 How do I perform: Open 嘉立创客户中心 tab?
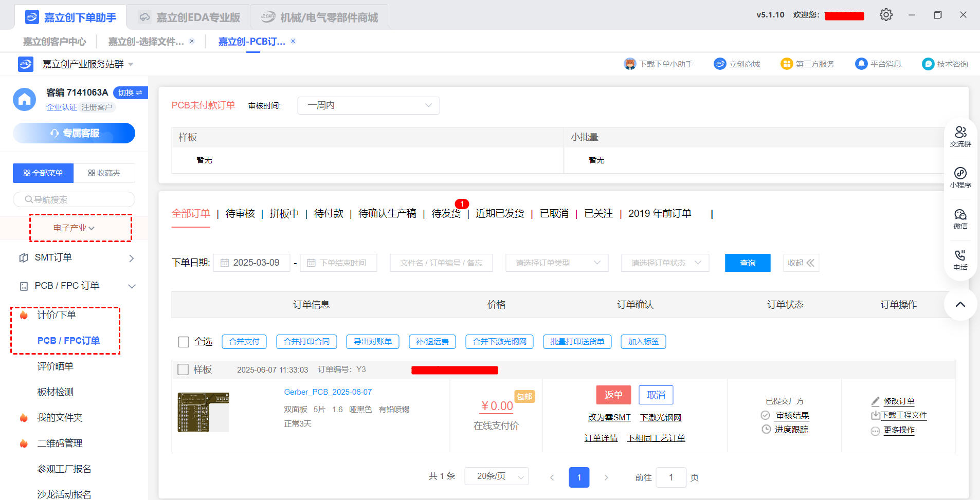coord(55,41)
